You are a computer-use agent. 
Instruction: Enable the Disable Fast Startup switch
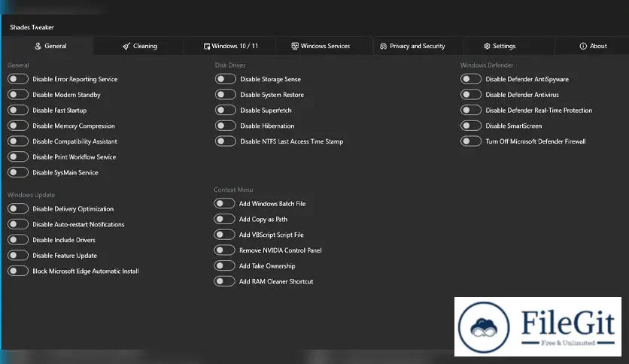click(18, 111)
